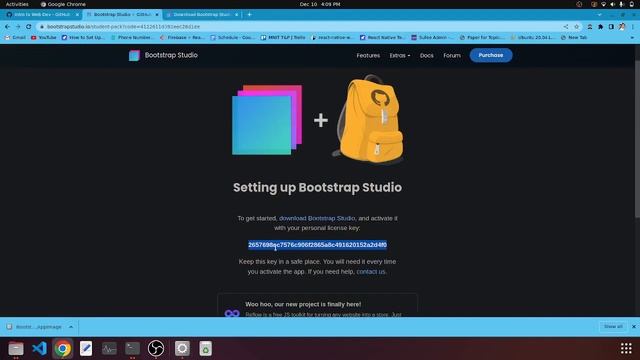Click the browser forward arrow
Screen dimensions: 640x360
(18, 27)
